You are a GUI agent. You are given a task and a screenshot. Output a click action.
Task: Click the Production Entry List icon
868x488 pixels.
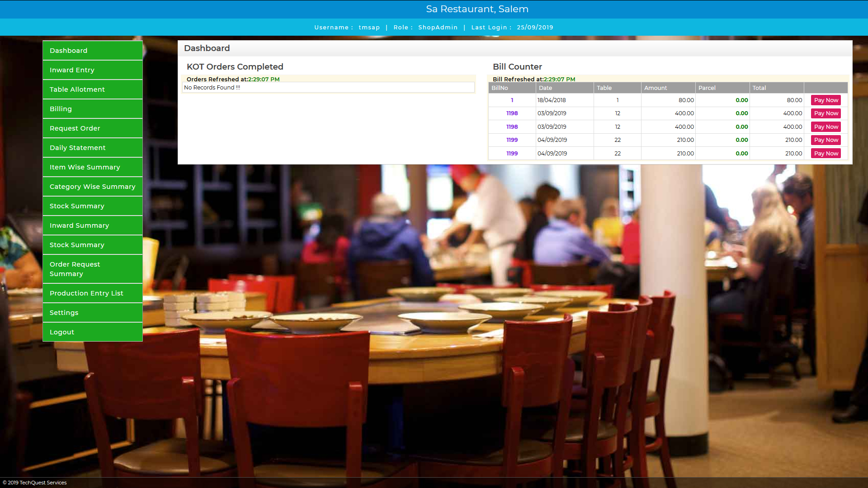click(x=92, y=292)
